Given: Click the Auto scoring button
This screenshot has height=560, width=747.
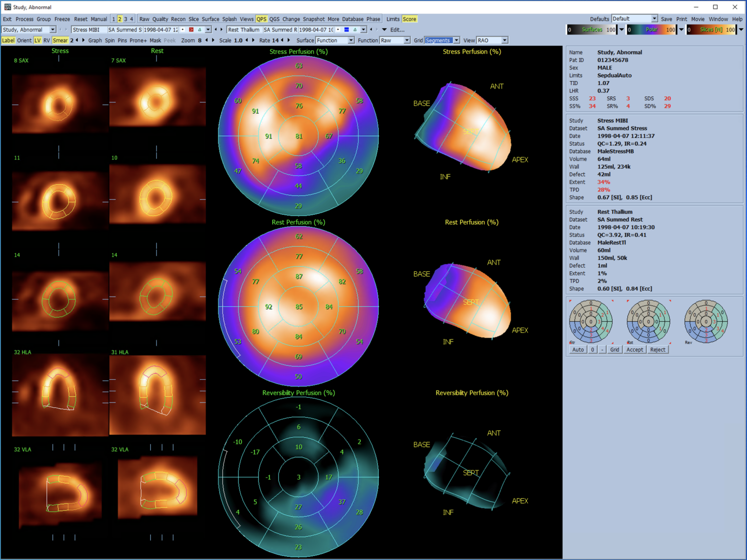Looking at the screenshot, I should point(578,350).
